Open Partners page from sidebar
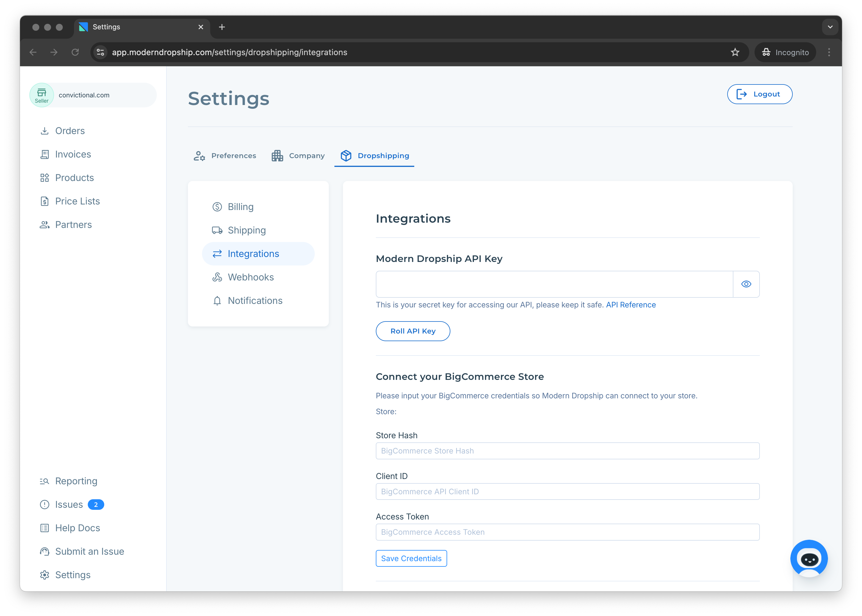The height and width of the screenshot is (616, 862). [x=73, y=225]
